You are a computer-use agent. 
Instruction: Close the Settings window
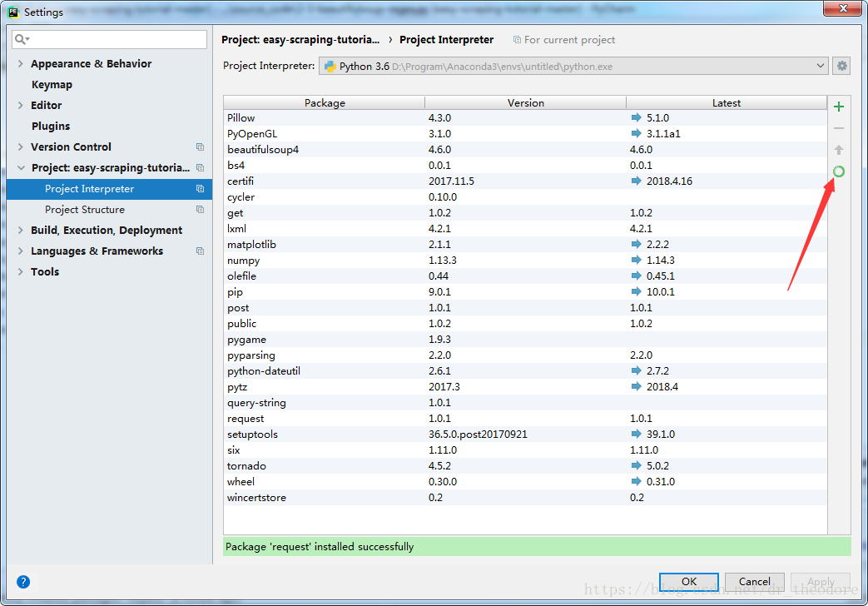(842, 8)
